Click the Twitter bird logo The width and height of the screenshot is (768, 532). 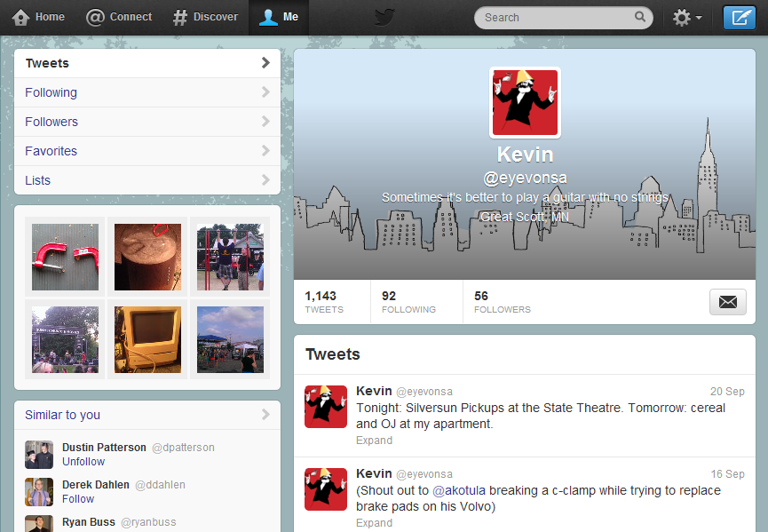pyautogui.click(x=384, y=17)
